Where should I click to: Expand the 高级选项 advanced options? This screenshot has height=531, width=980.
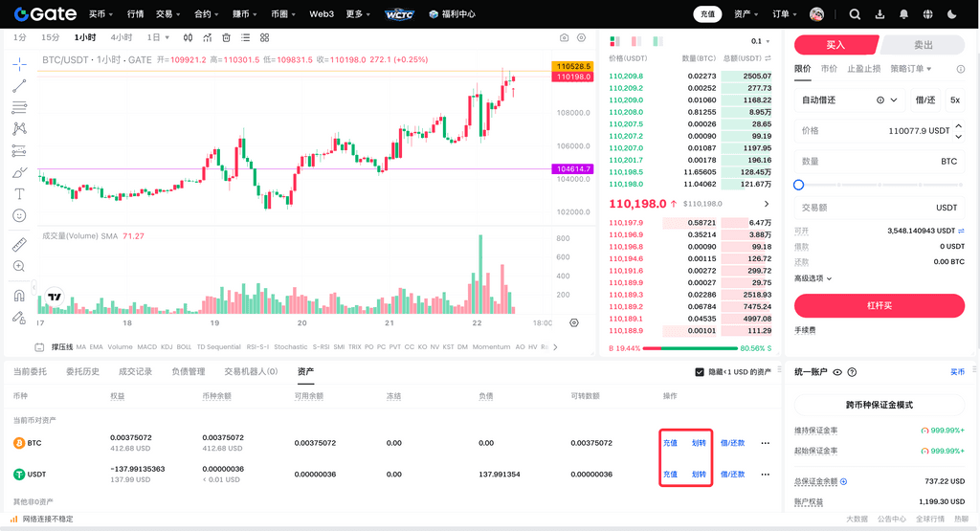(x=813, y=278)
